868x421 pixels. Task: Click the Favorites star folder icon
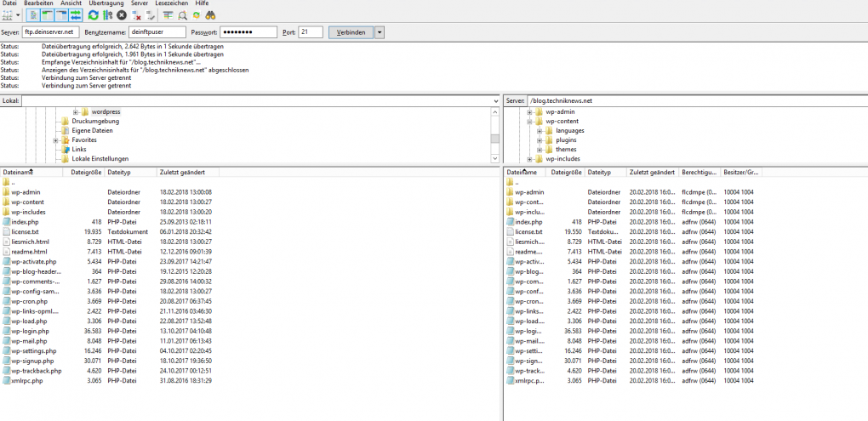[x=66, y=140]
